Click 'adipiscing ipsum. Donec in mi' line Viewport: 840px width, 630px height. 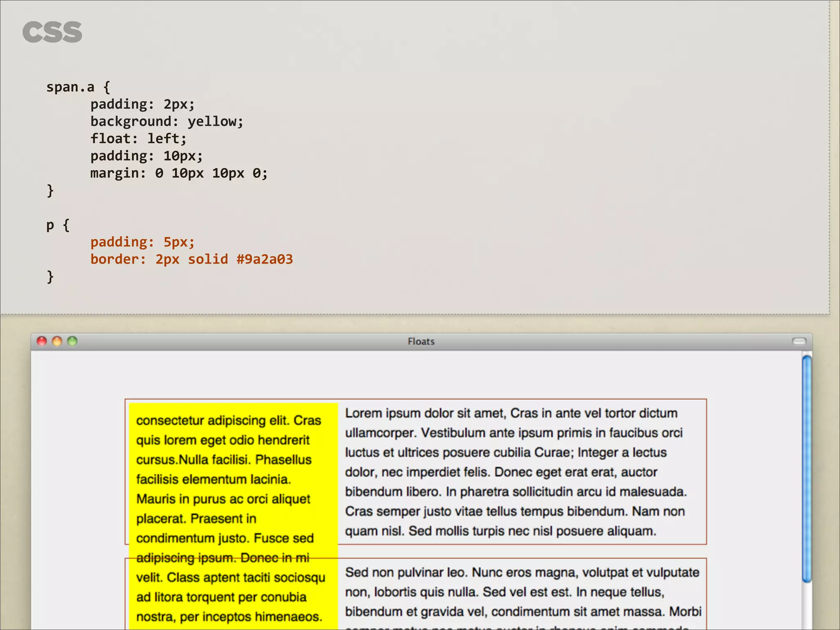pos(223,558)
